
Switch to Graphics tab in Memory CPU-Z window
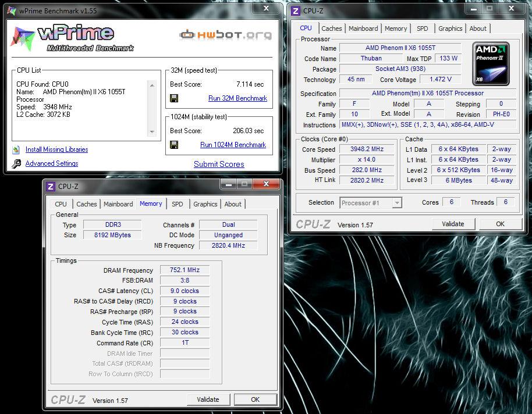coord(205,204)
